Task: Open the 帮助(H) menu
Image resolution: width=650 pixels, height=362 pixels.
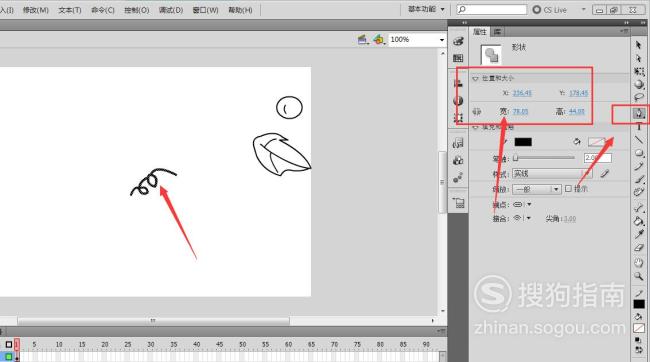Action: click(x=240, y=10)
